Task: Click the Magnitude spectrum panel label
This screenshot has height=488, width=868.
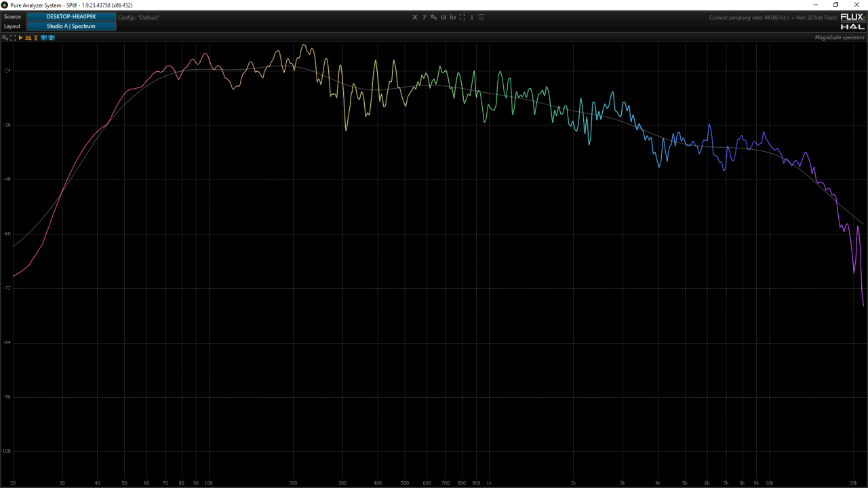Action: [840, 38]
